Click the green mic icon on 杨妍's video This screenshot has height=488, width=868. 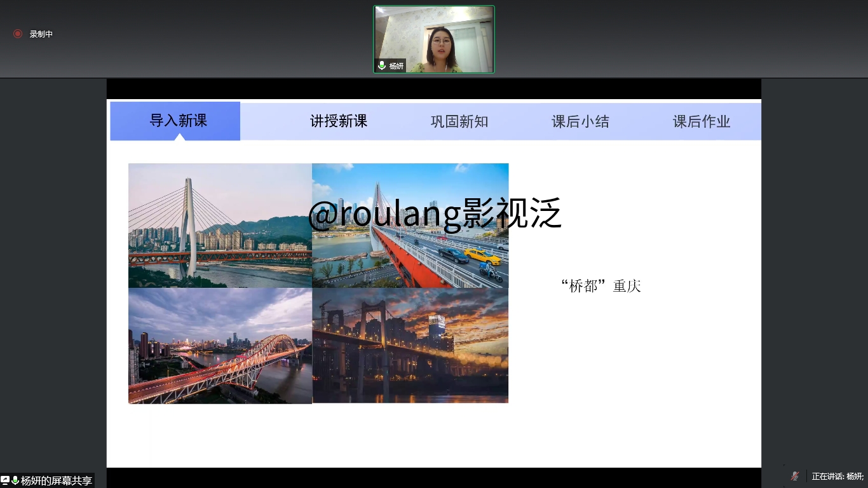coord(382,65)
